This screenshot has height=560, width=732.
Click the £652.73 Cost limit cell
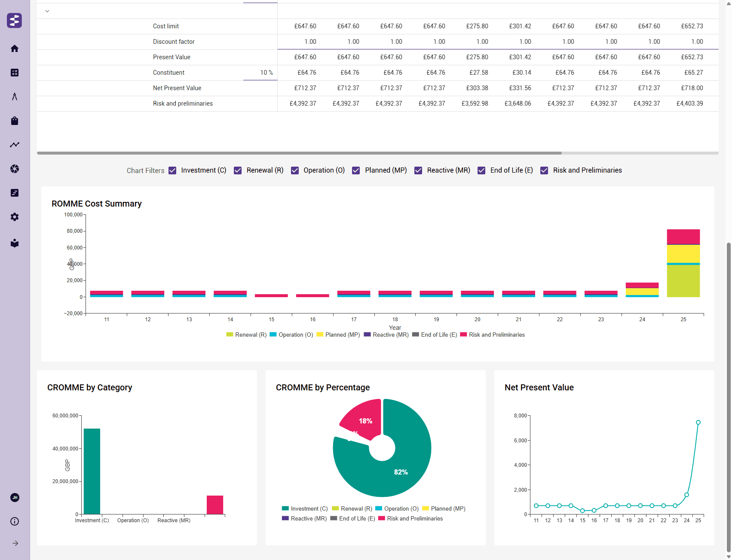coord(692,26)
